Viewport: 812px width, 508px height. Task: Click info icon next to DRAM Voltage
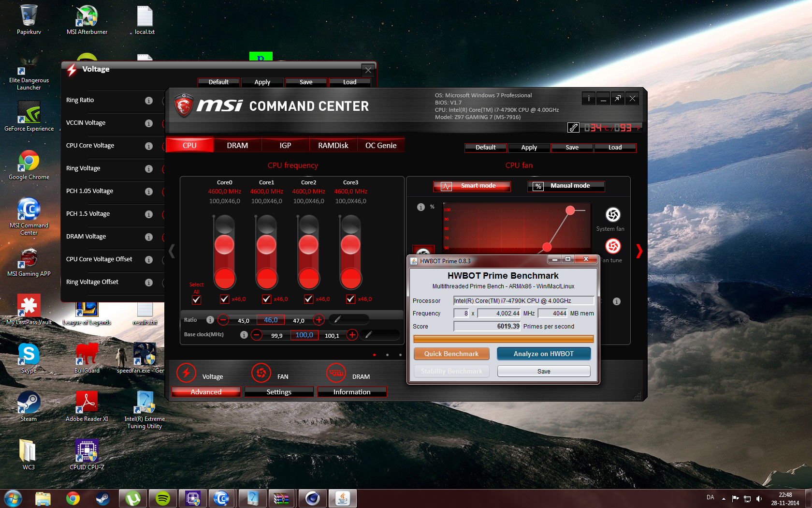149,237
